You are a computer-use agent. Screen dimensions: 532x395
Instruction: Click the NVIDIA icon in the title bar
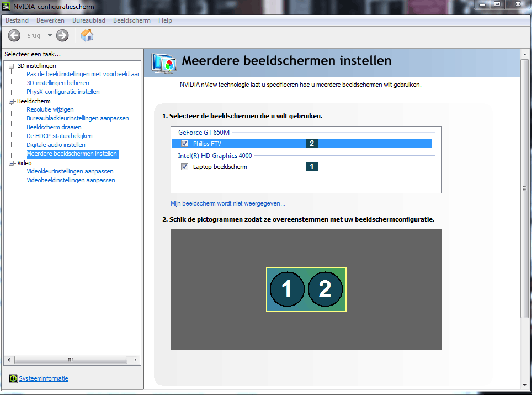(x=6, y=6)
